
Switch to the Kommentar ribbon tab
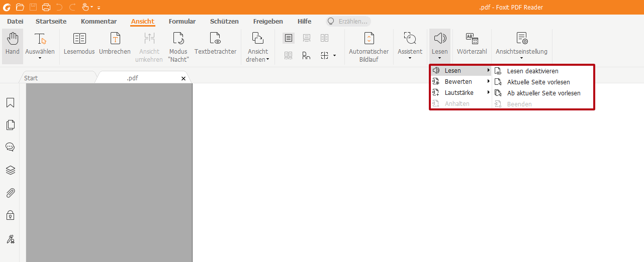coord(99,22)
